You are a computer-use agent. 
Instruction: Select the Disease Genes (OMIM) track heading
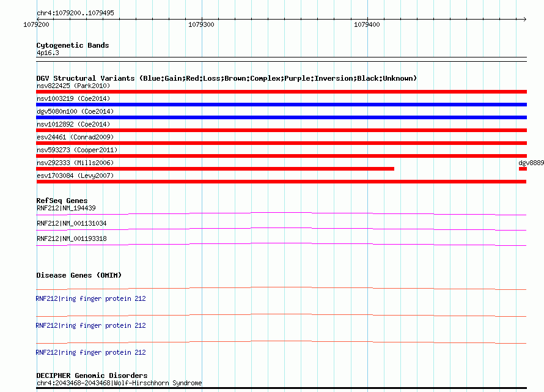(79, 275)
